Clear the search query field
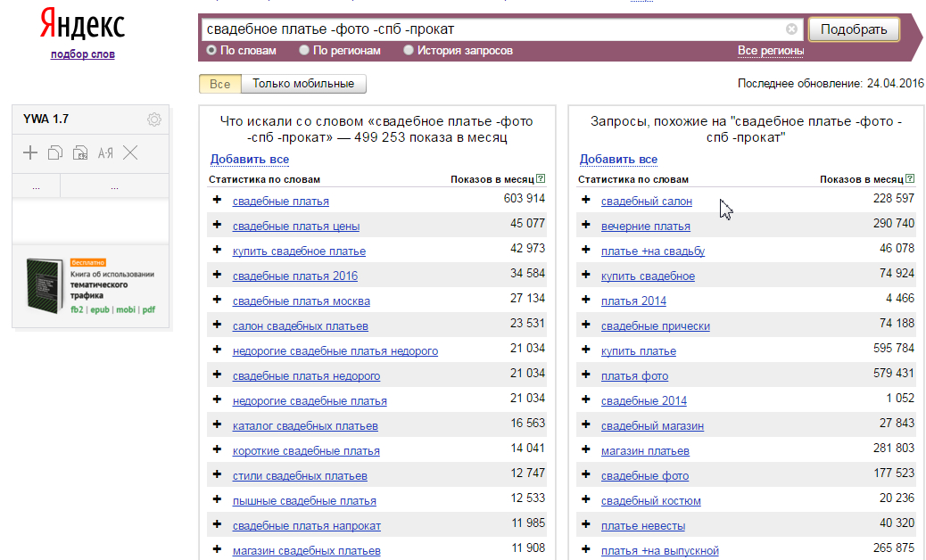 791,29
